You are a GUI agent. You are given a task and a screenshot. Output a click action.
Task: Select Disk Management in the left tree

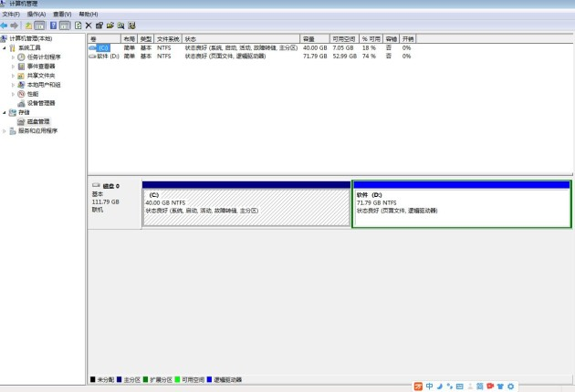(38, 121)
